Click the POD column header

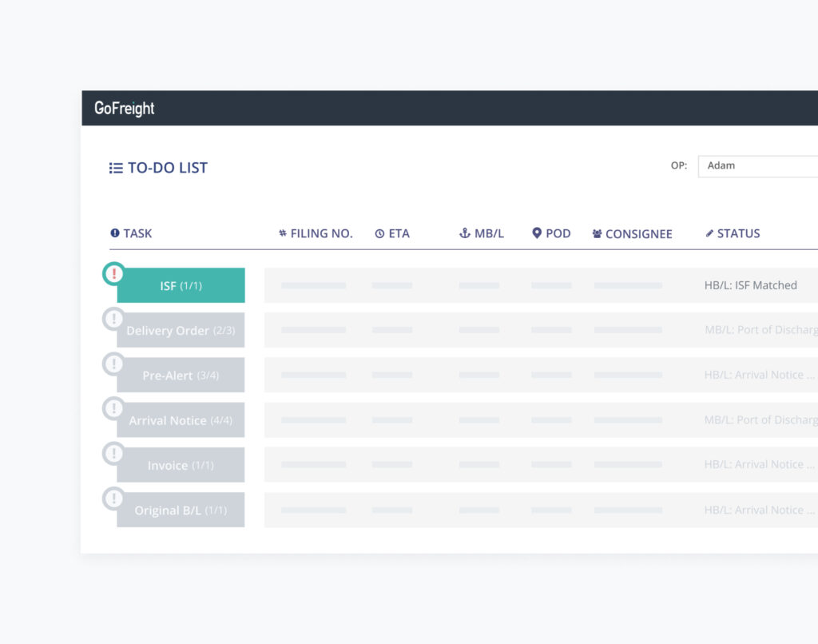tap(551, 233)
